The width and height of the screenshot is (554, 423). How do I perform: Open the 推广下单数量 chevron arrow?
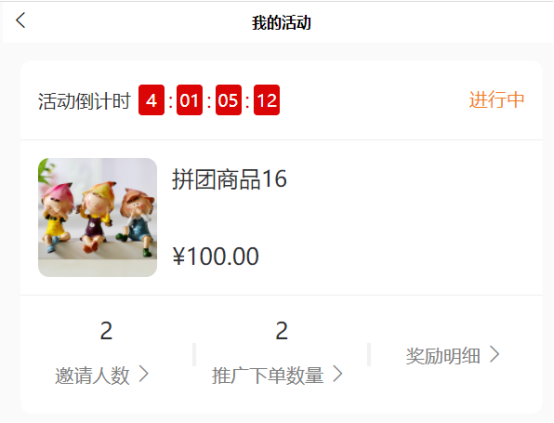click(x=338, y=374)
